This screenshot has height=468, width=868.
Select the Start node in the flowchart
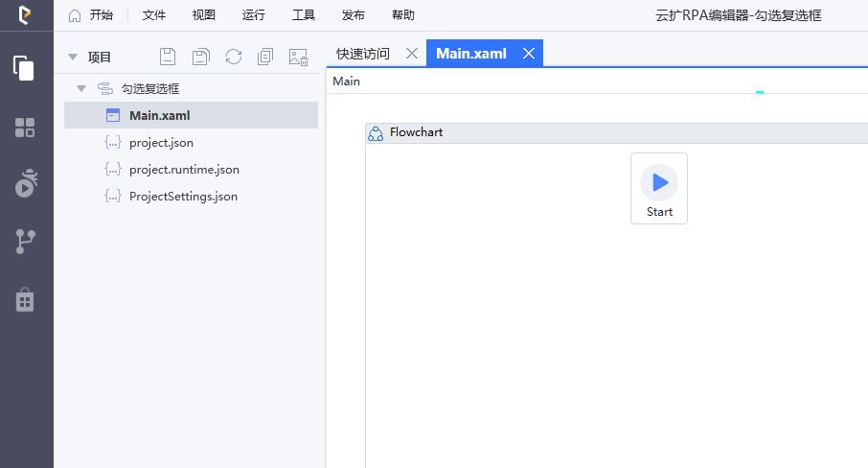[x=659, y=187]
